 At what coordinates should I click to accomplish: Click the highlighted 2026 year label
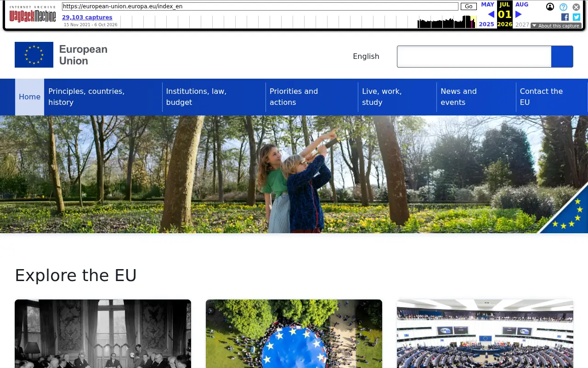tap(505, 24)
